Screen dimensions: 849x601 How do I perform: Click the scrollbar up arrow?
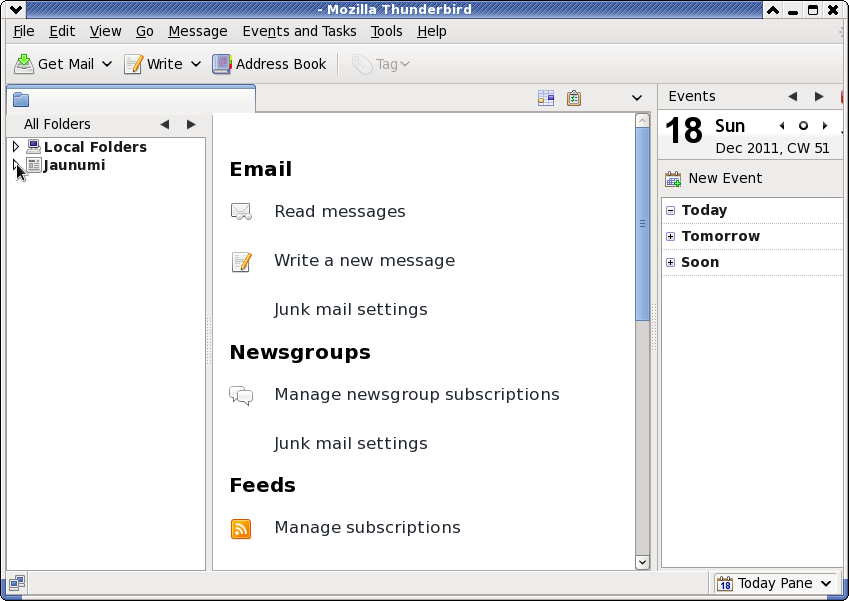pos(642,120)
